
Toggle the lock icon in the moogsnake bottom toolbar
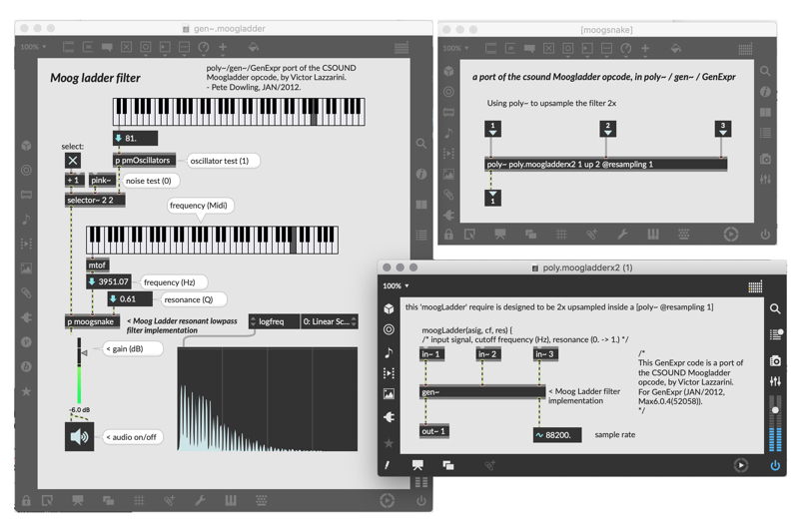point(448,235)
